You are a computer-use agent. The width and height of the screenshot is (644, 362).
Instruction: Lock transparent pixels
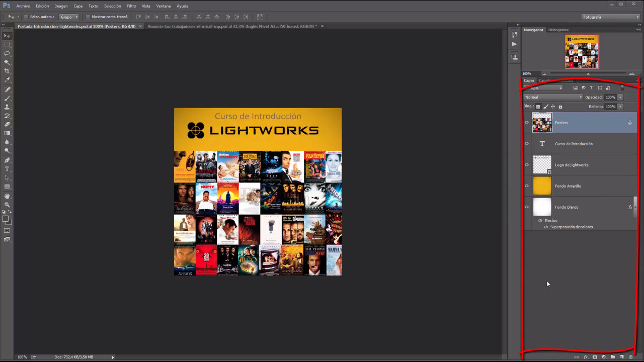click(x=538, y=107)
